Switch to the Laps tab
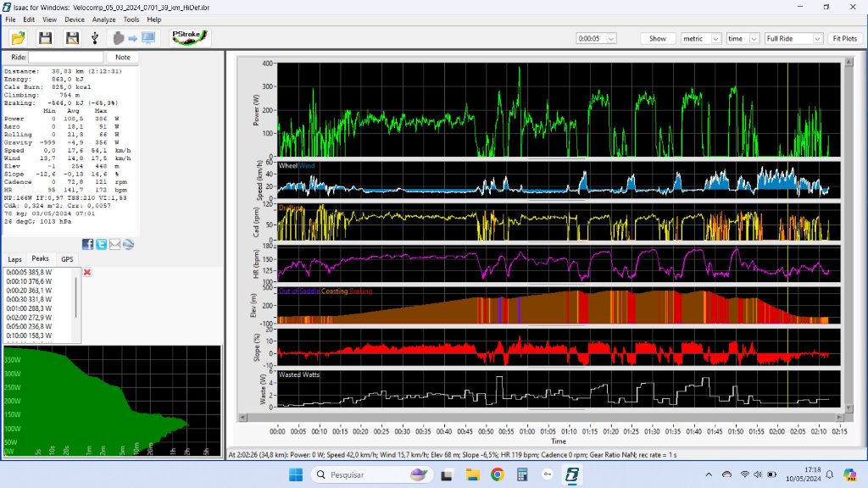 (15, 259)
